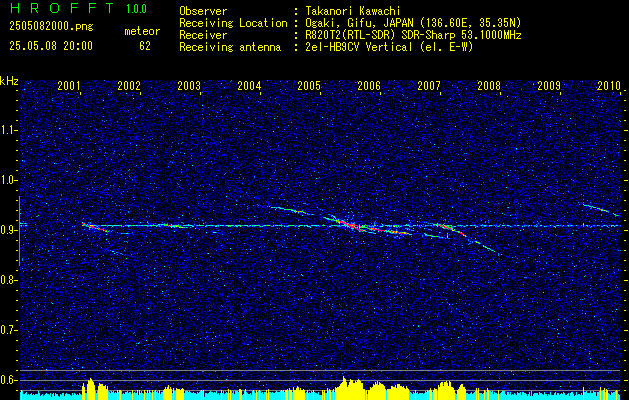Viewport: 629px width, 400px height.
Task: Click the meteor count label
Action: 142,31
